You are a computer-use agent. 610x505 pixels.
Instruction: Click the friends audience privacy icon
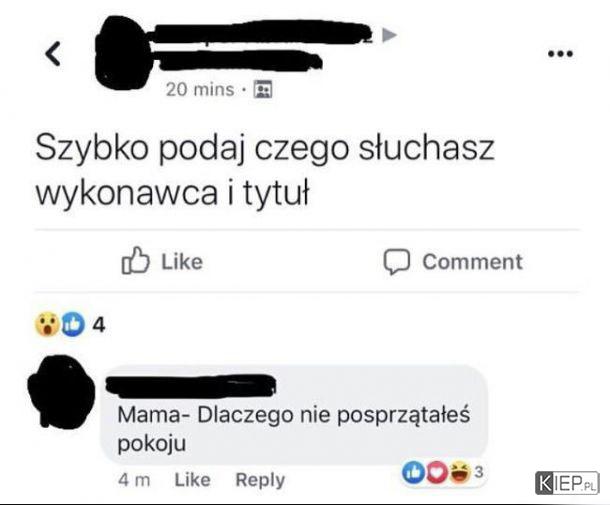(x=263, y=89)
